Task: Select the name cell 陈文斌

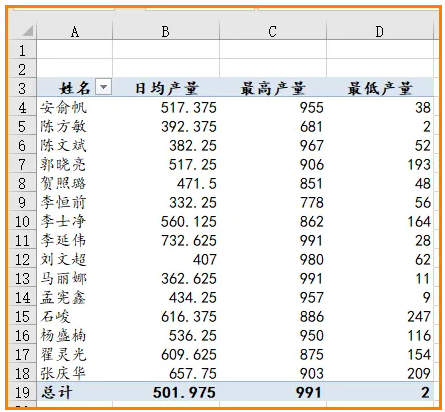Action: click(x=75, y=145)
